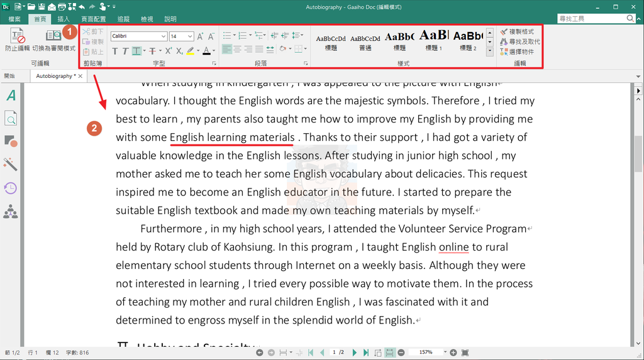Toggle strikethrough formatting
The height and width of the screenshot is (360, 644).
(152, 51)
